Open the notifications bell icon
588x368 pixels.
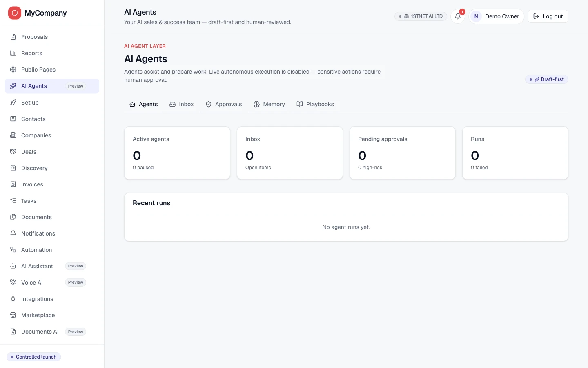click(x=458, y=16)
